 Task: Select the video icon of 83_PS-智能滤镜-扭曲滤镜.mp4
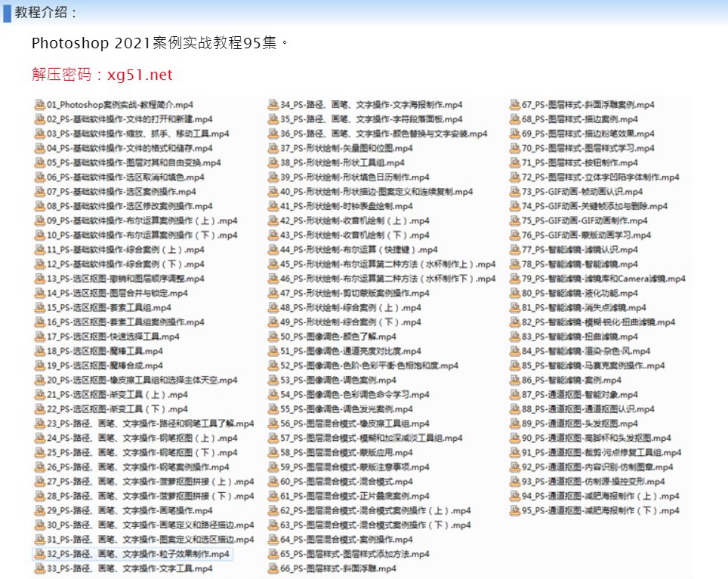(x=515, y=337)
